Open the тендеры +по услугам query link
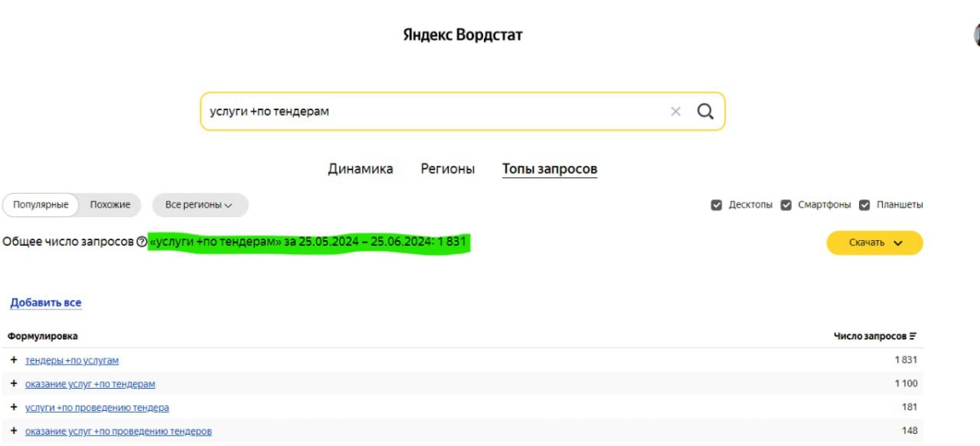This screenshot has width=980, height=446. pyautogui.click(x=72, y=360)
